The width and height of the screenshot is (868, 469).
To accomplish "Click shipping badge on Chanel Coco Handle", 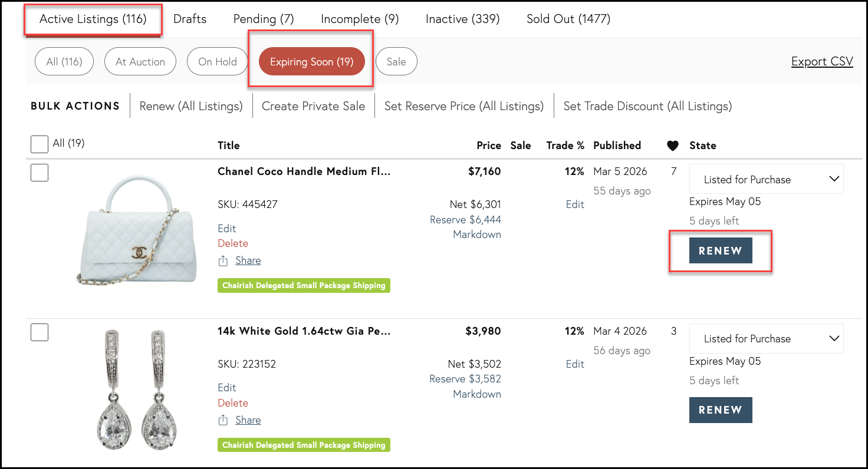I will (x=304, y=285).
